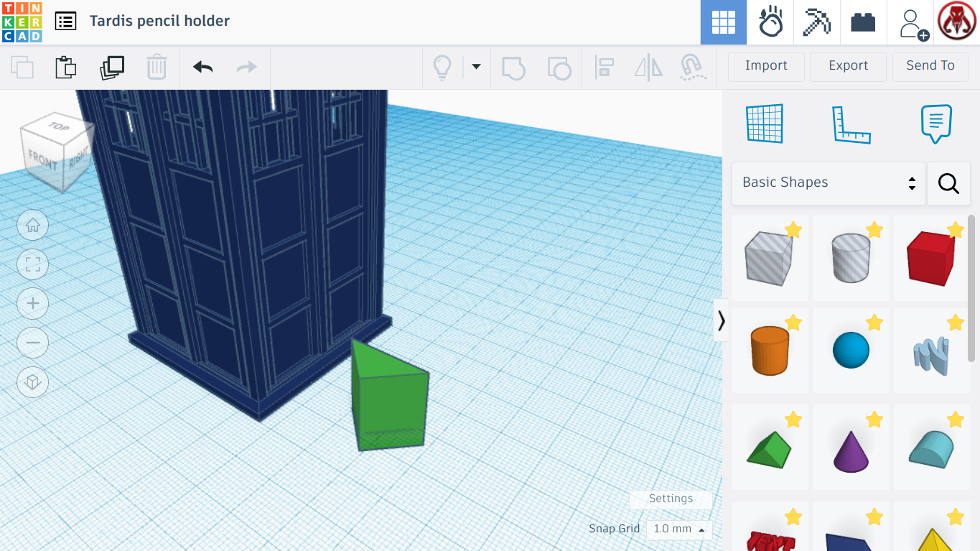Select the Ruler tool

[851, 124]
